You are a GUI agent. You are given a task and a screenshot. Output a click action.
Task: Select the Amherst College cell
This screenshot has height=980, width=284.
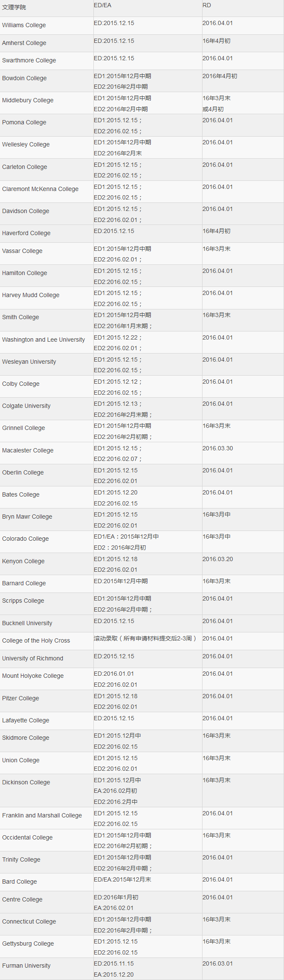point(24,43)
